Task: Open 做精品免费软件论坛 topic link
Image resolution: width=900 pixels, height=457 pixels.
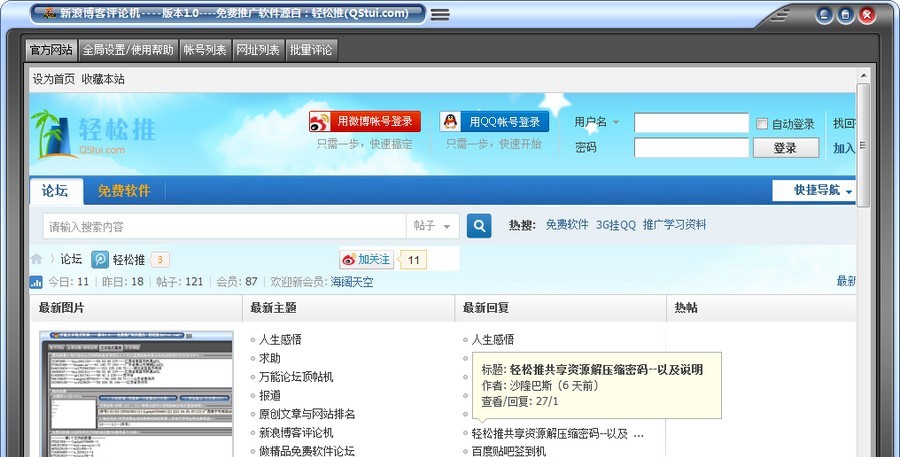Action: (x=307, y=451)
